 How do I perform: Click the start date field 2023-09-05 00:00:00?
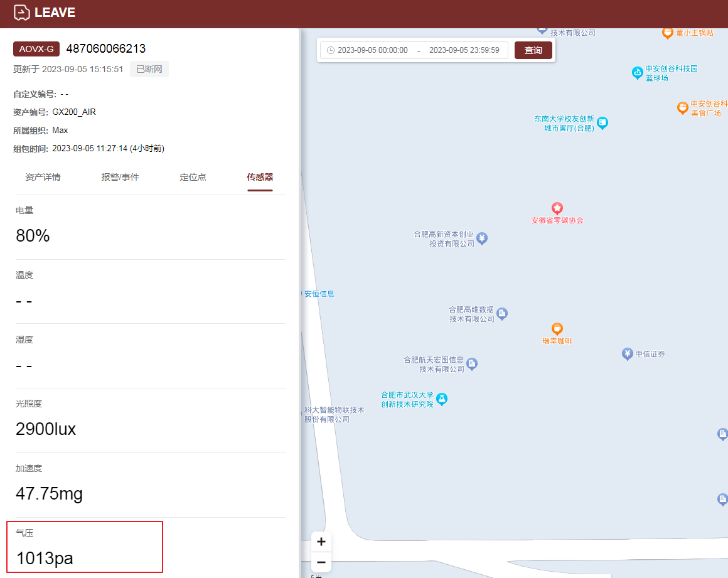coord(372,50)
